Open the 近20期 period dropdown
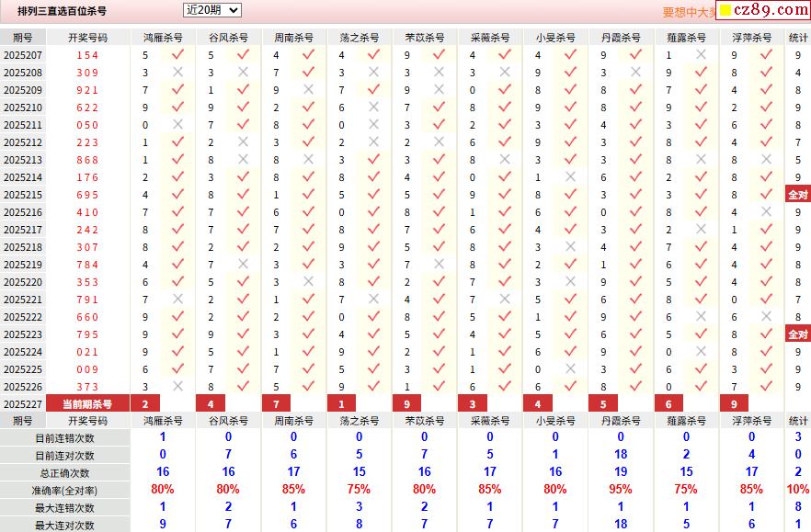 tap(212, 10)
